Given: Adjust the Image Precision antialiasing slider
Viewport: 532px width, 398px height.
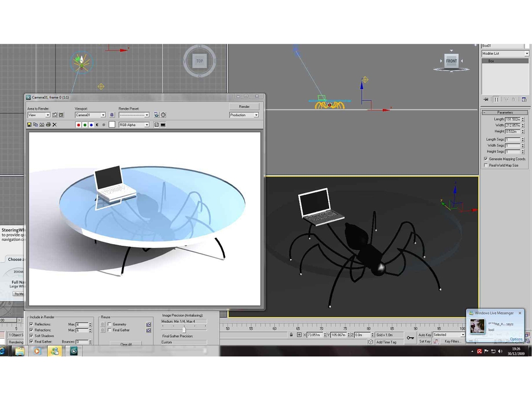Looking at the screenshot, I should pos(184,329).
